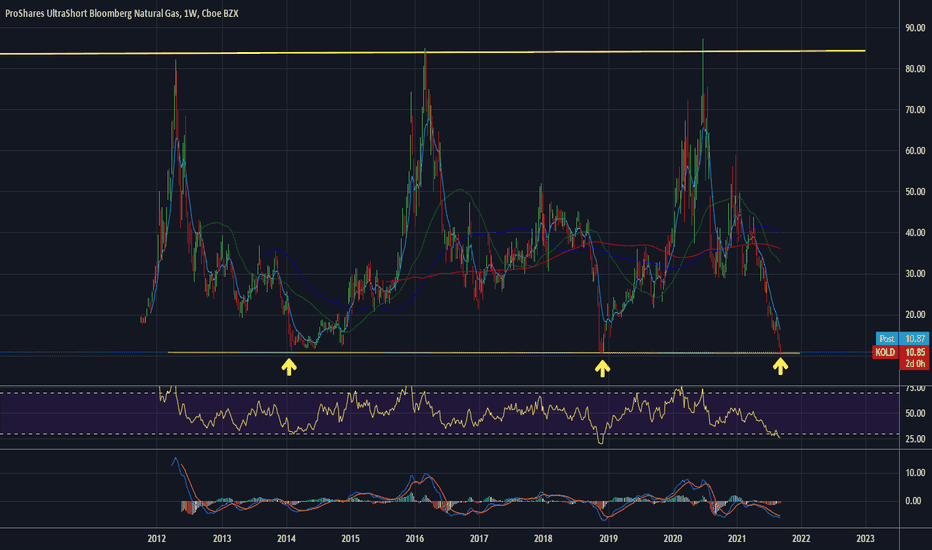Click the 2015 label on time axis
The width and height of the screenshot is (932, 550).
tap(351, 539)
